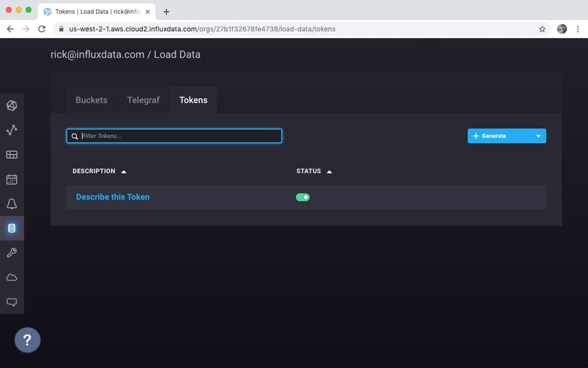
Task: Switch to the Buckets tab
Action: click(91, 99)
